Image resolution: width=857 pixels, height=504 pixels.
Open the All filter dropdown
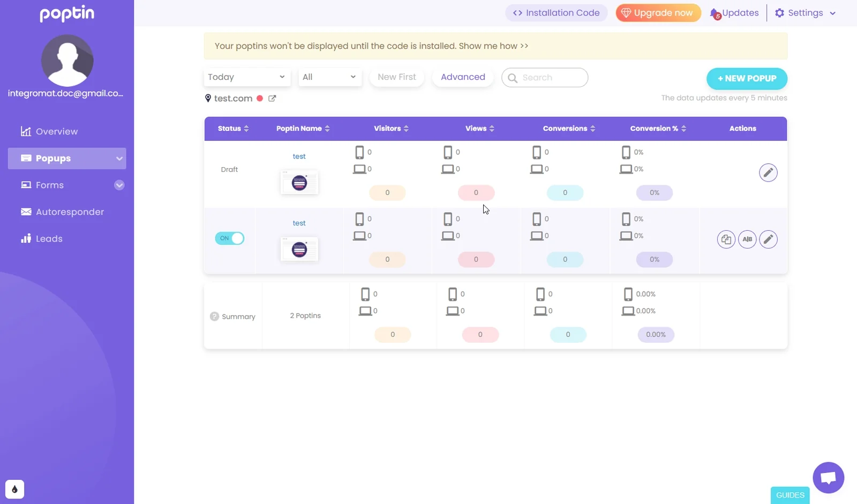click(x=330, y=77)
